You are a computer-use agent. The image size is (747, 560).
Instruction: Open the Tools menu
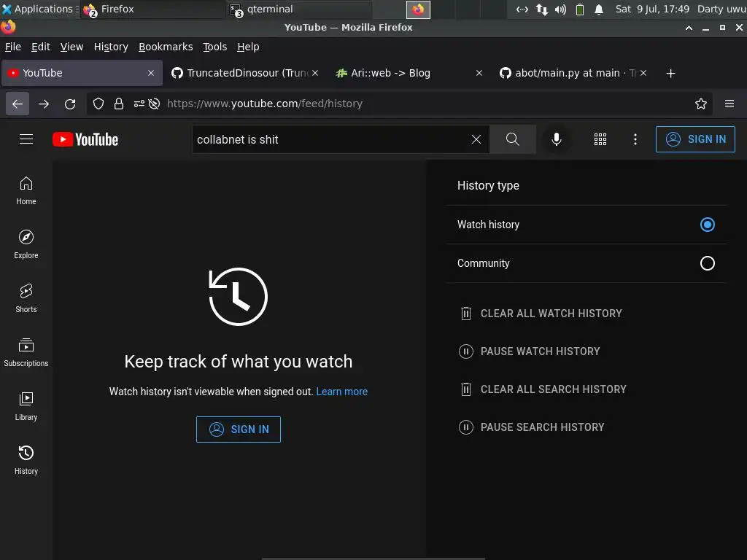(215, 47)
